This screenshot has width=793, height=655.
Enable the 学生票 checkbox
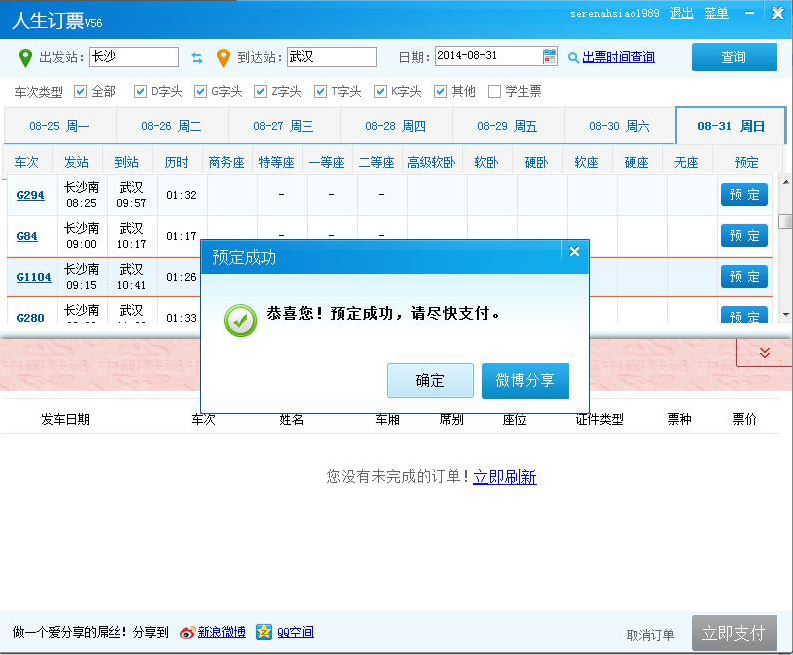[x=494, y=92]
